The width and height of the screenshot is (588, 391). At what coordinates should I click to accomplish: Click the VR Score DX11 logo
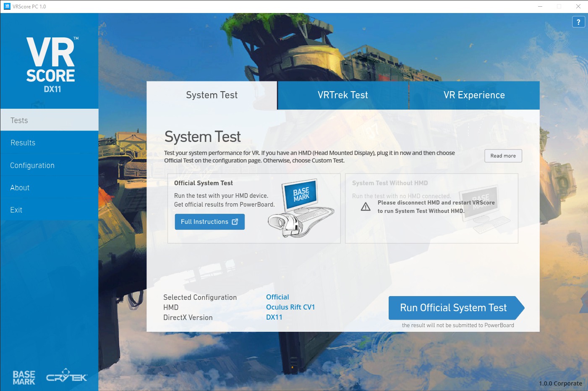51,65
